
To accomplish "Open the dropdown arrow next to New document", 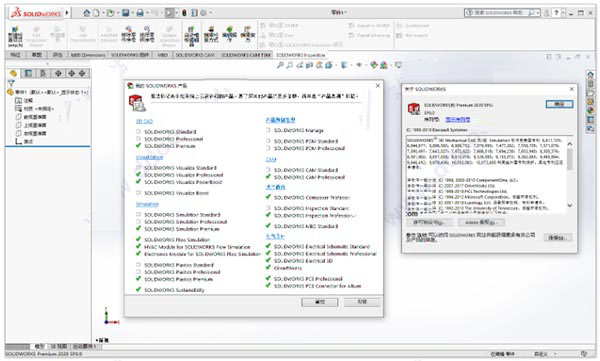I will [x=102, y=13].
